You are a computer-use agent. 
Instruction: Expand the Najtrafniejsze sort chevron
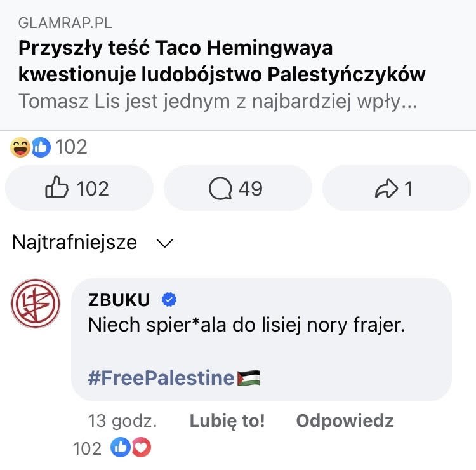click(164, 243)
